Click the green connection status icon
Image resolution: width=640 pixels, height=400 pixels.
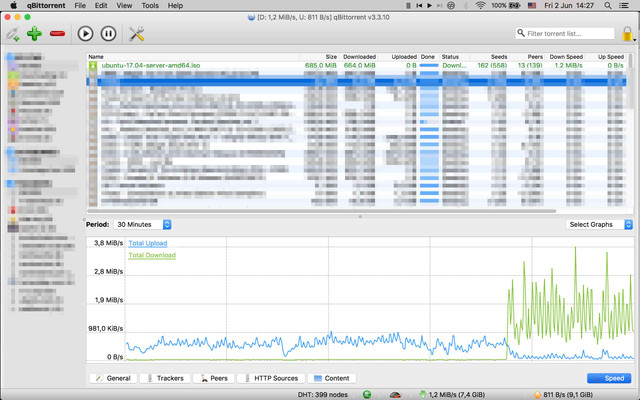click(367, 394)
